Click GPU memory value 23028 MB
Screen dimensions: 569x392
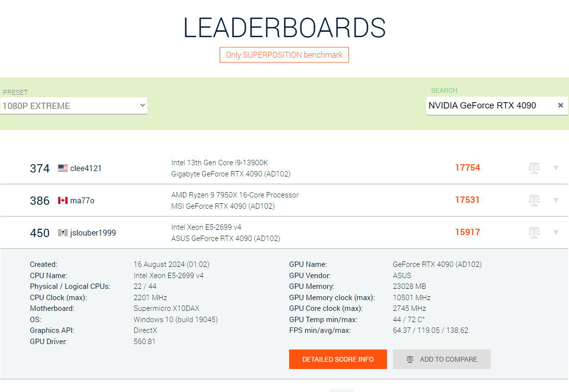tap(410, 286)
